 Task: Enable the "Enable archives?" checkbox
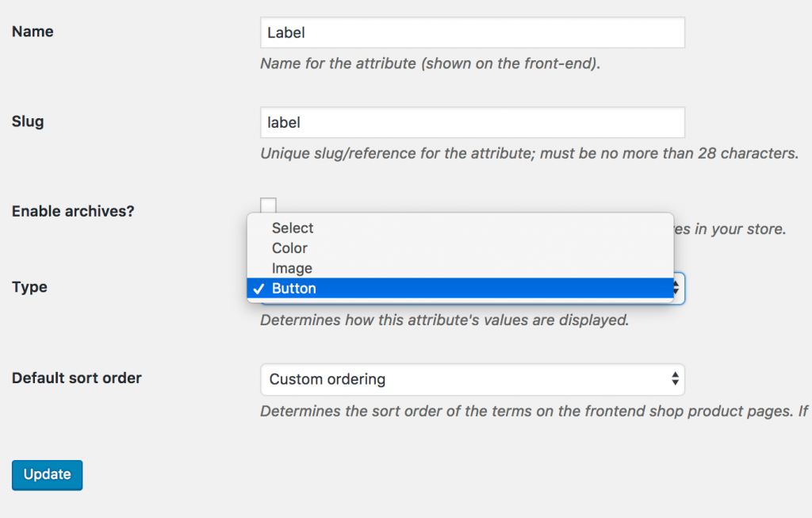tap(268, 205)
